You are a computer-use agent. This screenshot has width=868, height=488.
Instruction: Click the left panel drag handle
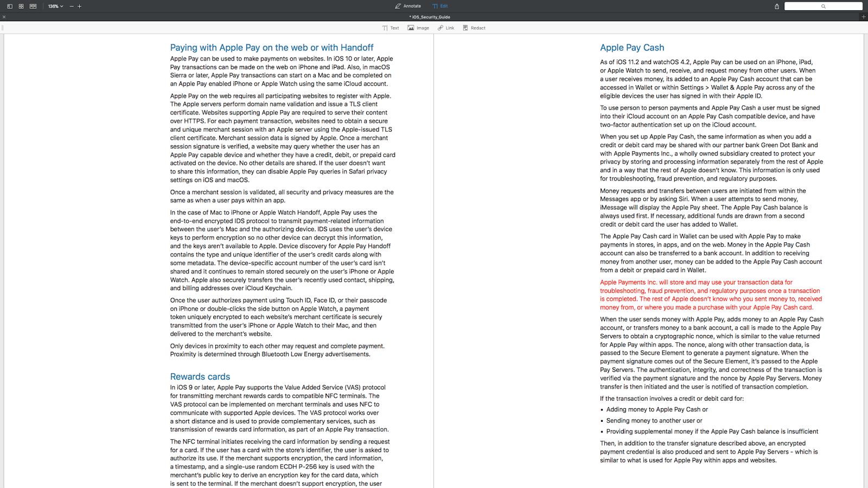click(x=3, y=28)
